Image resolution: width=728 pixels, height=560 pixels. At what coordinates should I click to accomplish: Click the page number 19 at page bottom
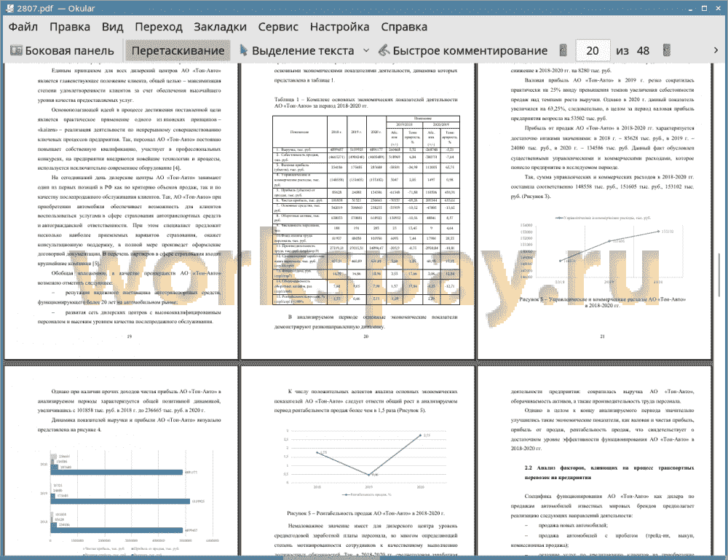129,336
